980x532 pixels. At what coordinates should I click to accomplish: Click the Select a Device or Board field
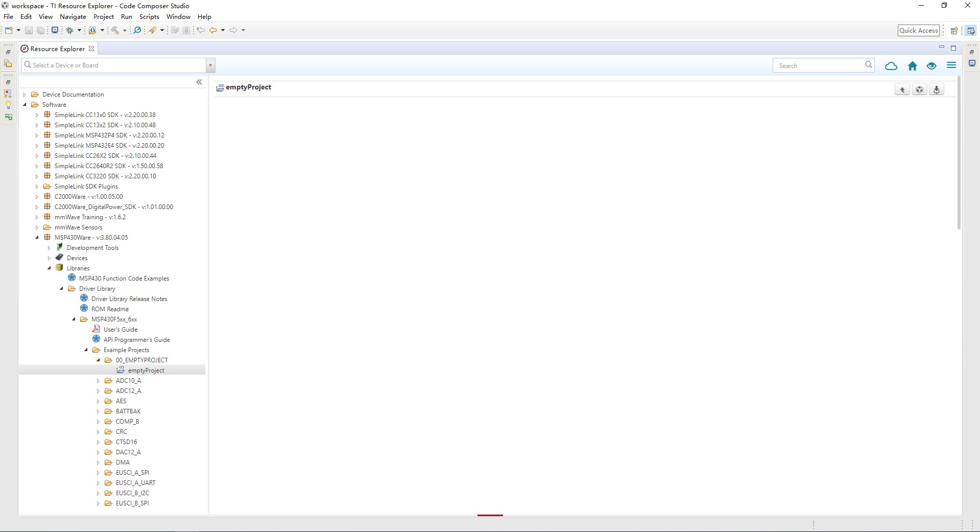pyautogui.click(x=114, y=65)
